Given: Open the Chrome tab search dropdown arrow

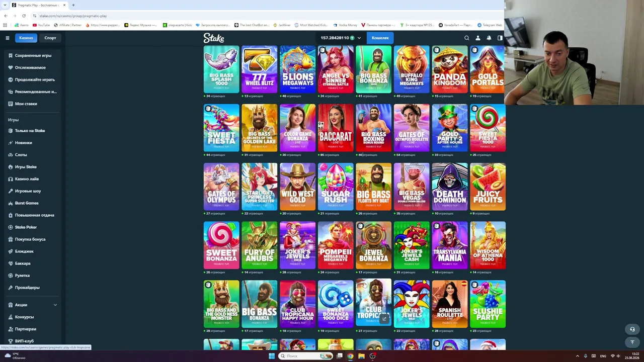Looking at the screenshot, I should [6, 5].
